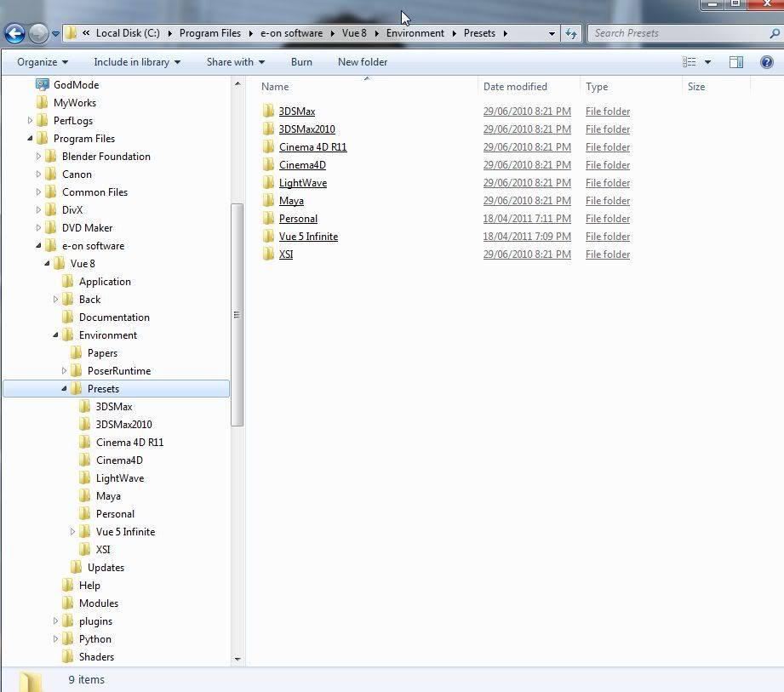Open the 3DSMax folder in file list
This screenshot has height=692, width=784.
(297, 111)
